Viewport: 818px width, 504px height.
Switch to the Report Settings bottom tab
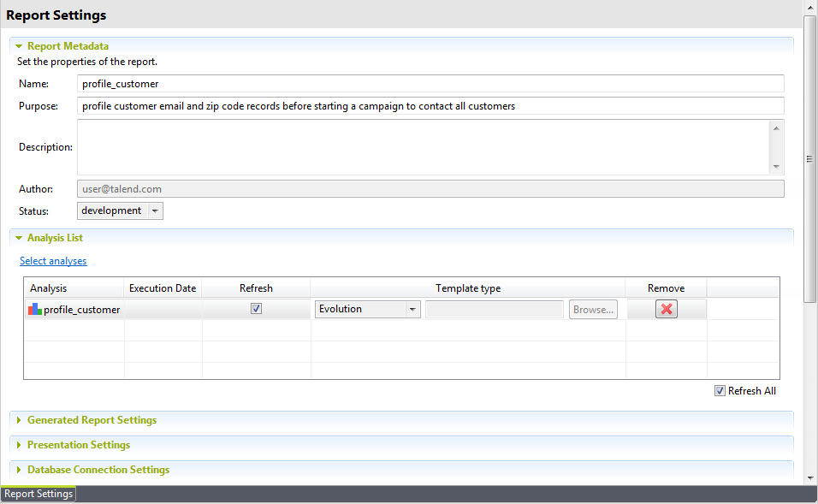[x=39, y=494]
